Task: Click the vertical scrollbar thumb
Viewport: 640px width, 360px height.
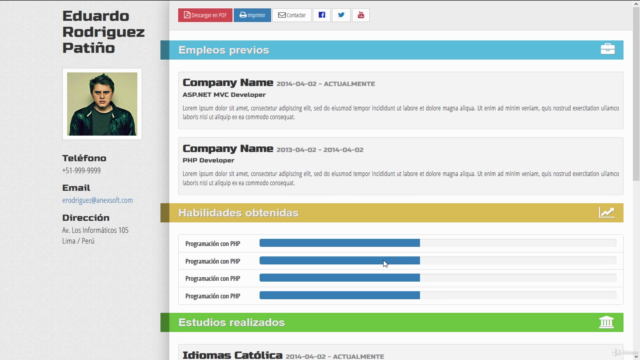Action: (x=636, y=93)
